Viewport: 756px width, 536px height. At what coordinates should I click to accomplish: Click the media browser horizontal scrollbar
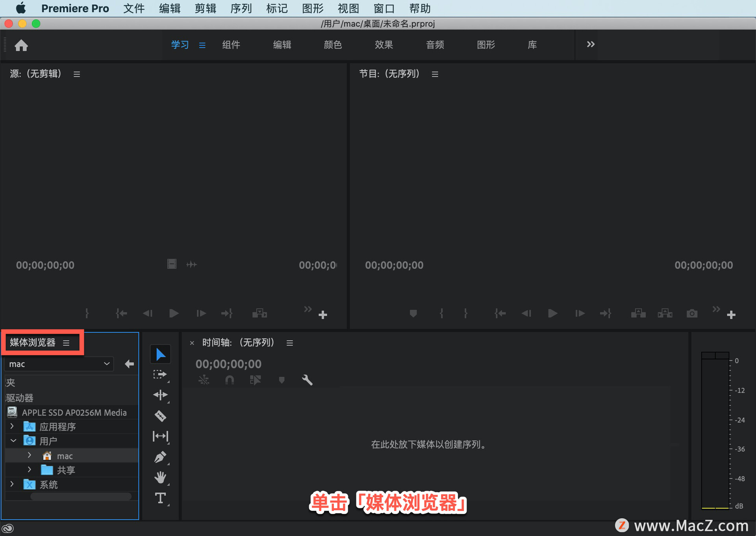click(81, 497)
